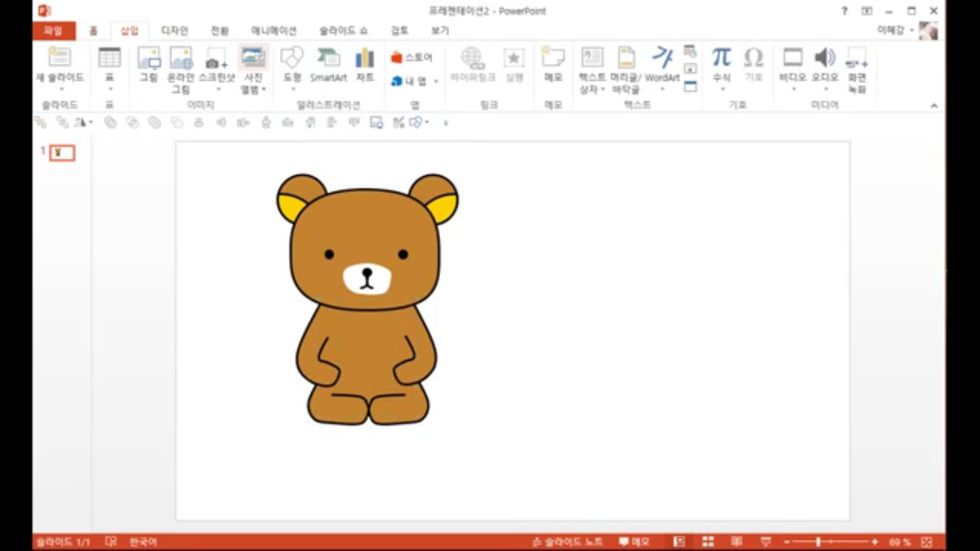Switch to Slide Sorter view

click(x=707, y=542)
